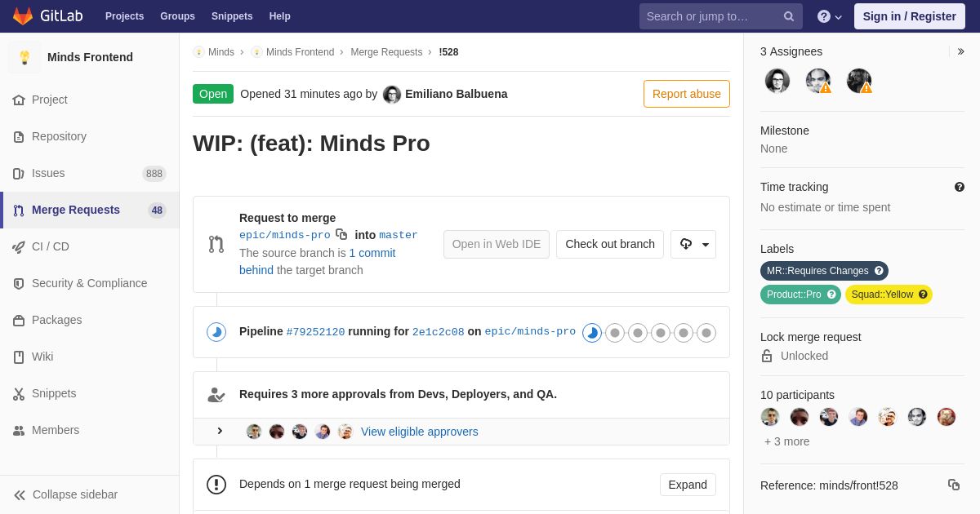Screen dimensions: 980x514
Task: Click the first running pipeline stage
Action: click(592, 333)
